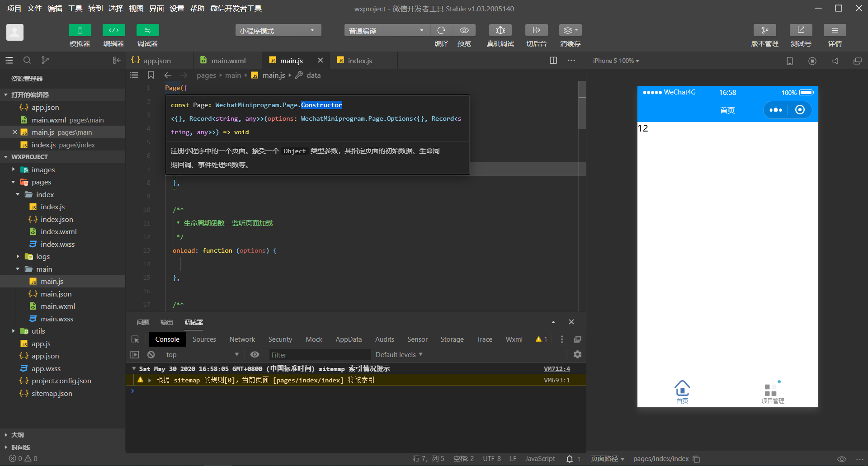Open app.wxss in the file tree

[46, 368]
